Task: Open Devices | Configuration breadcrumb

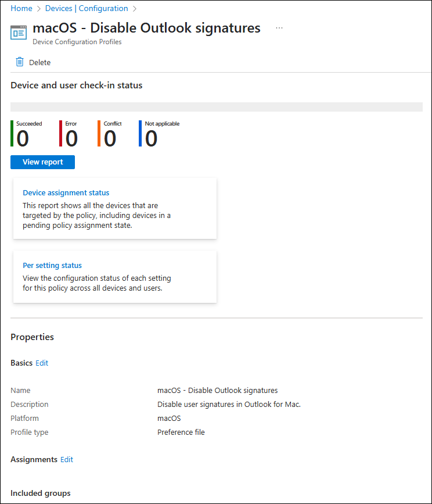Action: click(87, 8)
